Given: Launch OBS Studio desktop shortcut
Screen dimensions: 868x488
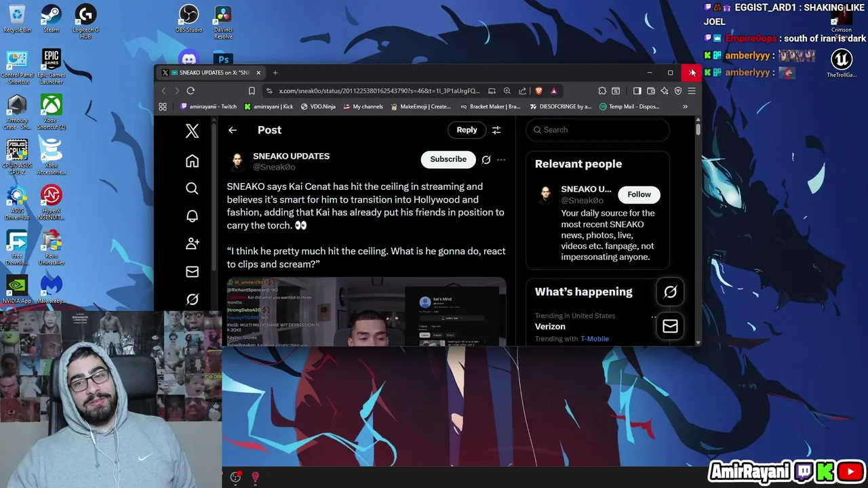Looking at the screenshot, I should tap(189, 19).
